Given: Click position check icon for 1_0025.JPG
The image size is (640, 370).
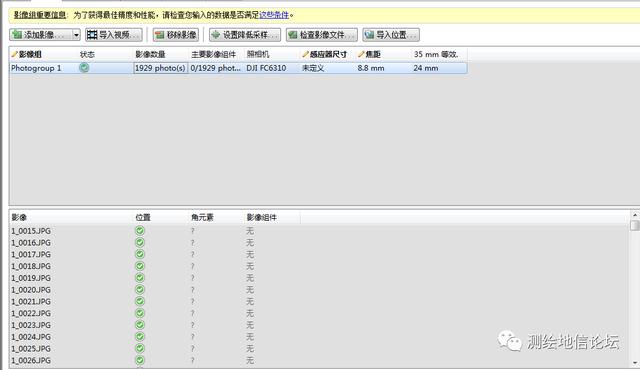Looking at the screenshot, I should [x=140, y=348].
